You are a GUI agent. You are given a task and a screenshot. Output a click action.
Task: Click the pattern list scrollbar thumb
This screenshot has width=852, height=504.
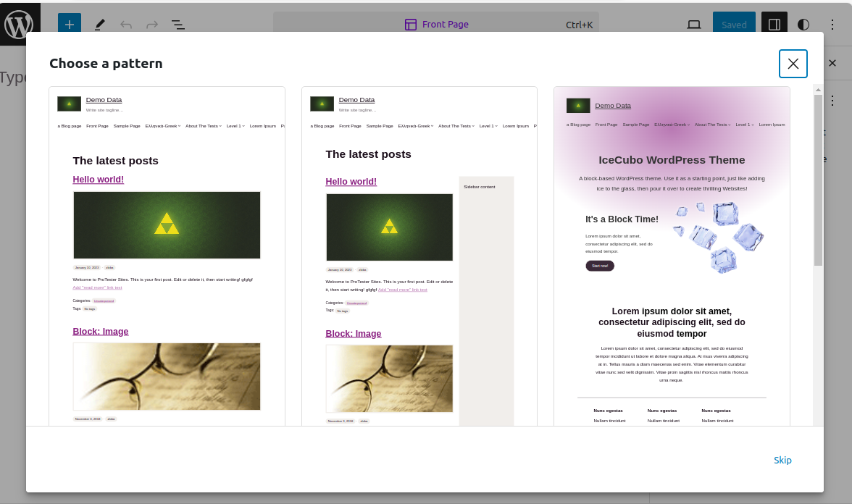pos(819,180)
